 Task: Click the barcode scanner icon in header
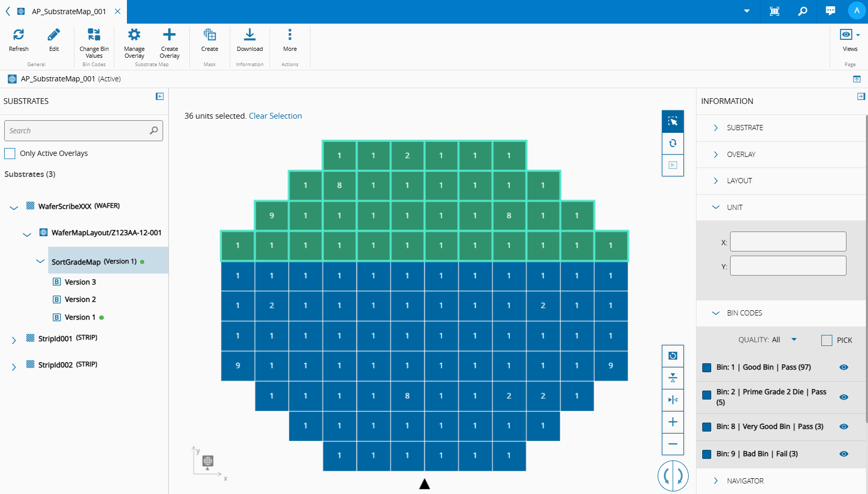[775, 11]
